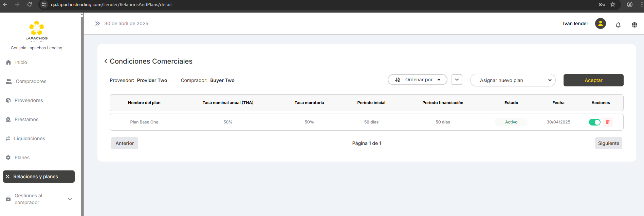Image resolution: width=644 pixels, height=216 pixels.
Task: Click the globe language icon
Action: pyautogui.click(x=634, y=24)
